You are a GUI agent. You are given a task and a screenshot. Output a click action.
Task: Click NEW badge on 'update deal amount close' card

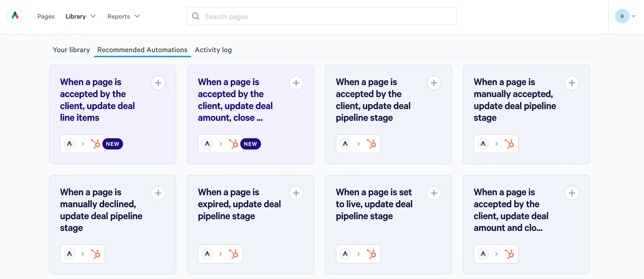click(x=251, y=144)
